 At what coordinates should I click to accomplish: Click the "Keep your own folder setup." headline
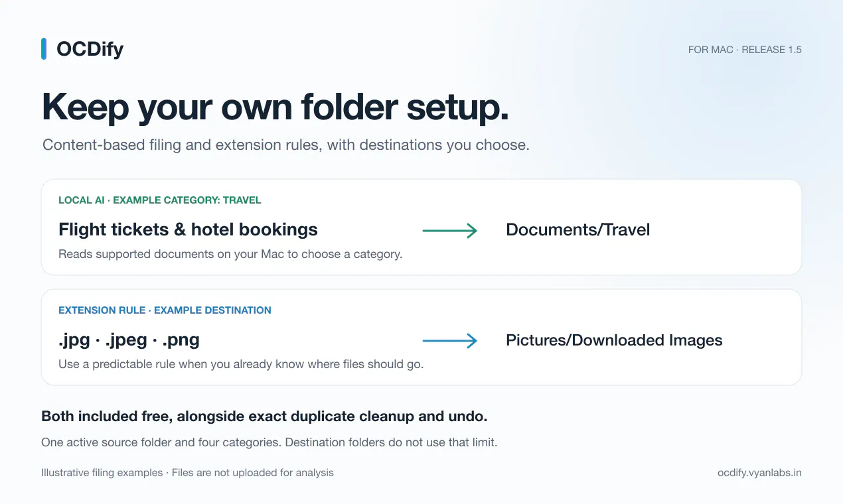(275, 107)
